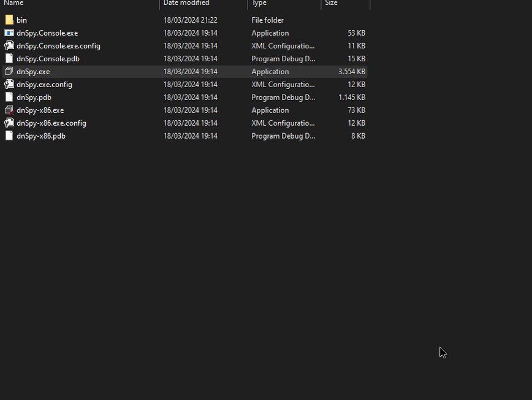Image resolution: width=532 pixels, height=400 pixels.
Task: Select the file name bin
Action: click(x=21, y=20)
